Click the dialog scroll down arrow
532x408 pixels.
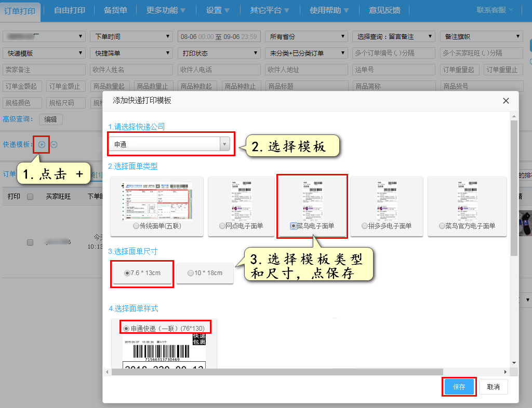tap(514, 363)
